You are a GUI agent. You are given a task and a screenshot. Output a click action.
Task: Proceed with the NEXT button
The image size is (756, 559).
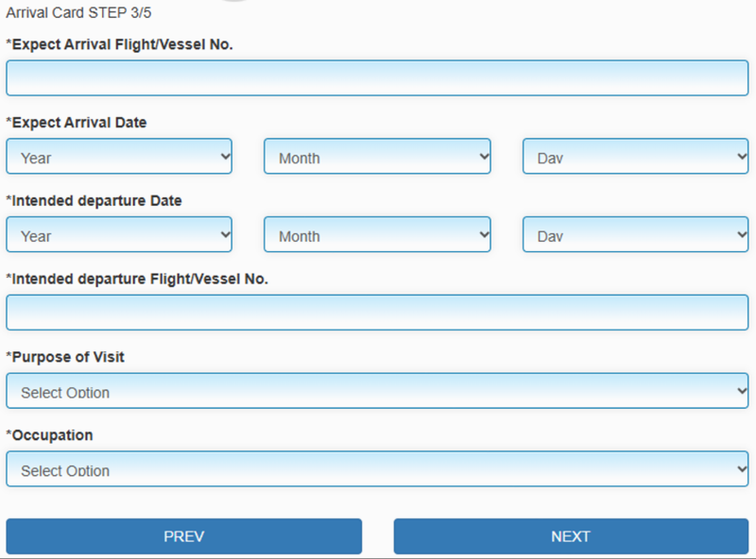[x=571, y=536]
